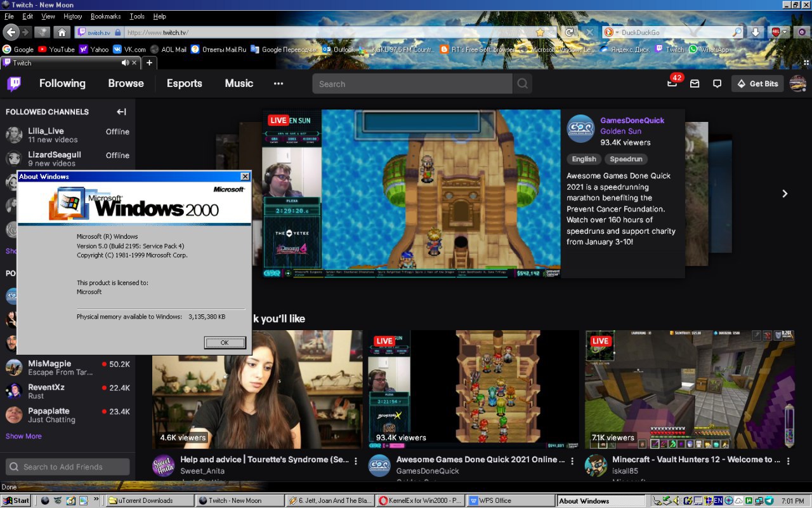The image size is (812, 508).
Task: Open Twitch whispers chat bubble icon
Action: [x=717, y=84]
